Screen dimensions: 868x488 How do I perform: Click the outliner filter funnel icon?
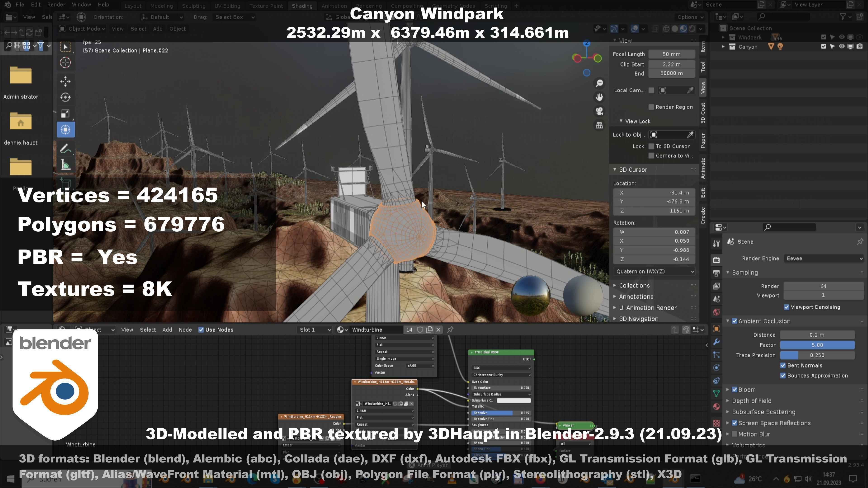click(x=843, y=16)
